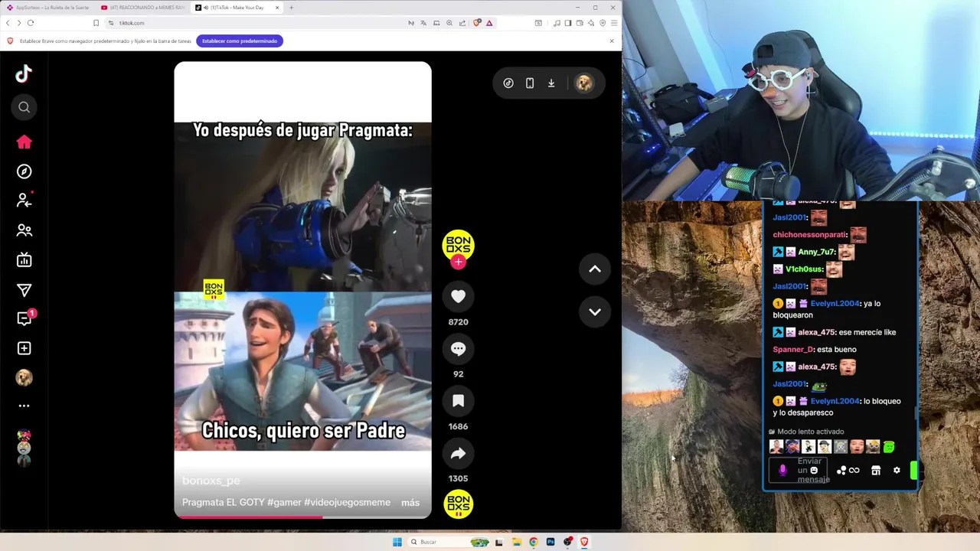Toggle browser sidebar panel icon

pyautogui.click(x=567, y=23)
